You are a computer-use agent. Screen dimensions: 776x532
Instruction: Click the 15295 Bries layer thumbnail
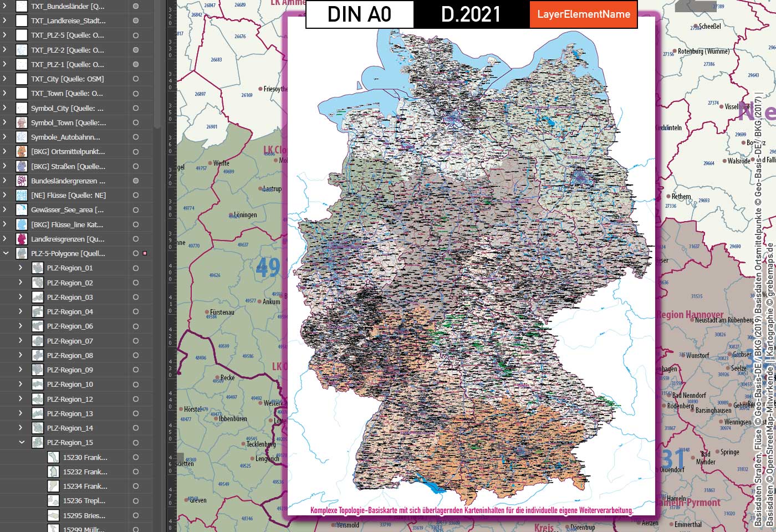point(54,516)
